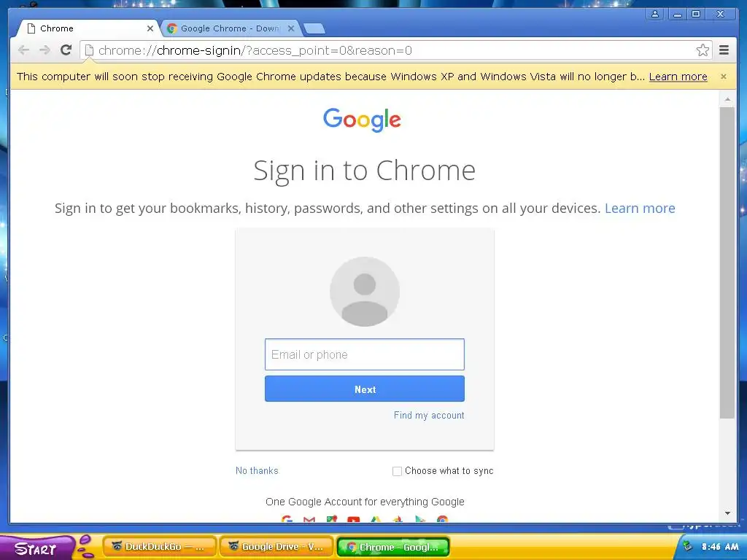Minimize the Chrome window
747x560 pixels.
click(x=677, y=15)
